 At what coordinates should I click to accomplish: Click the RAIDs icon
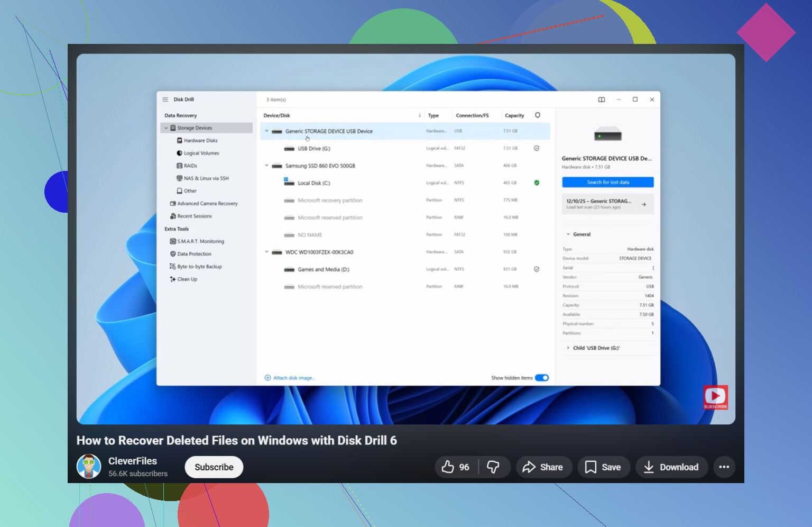point(179,166)
